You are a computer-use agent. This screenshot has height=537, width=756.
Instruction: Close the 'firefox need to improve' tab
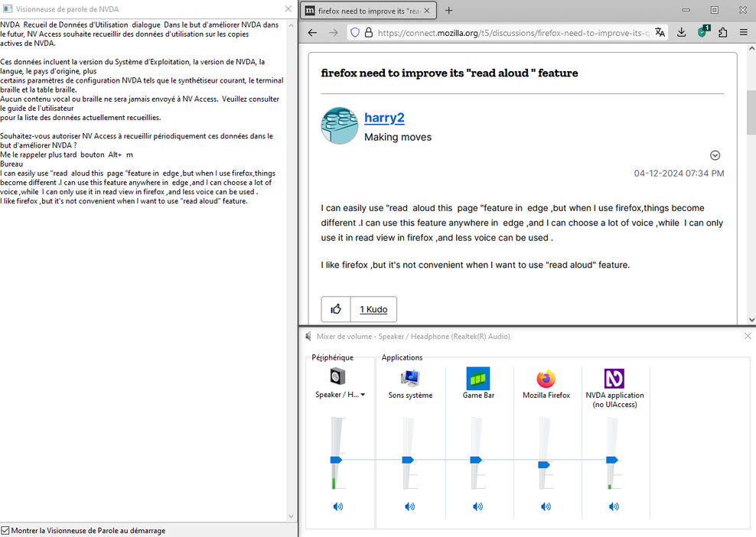point(427,11)
